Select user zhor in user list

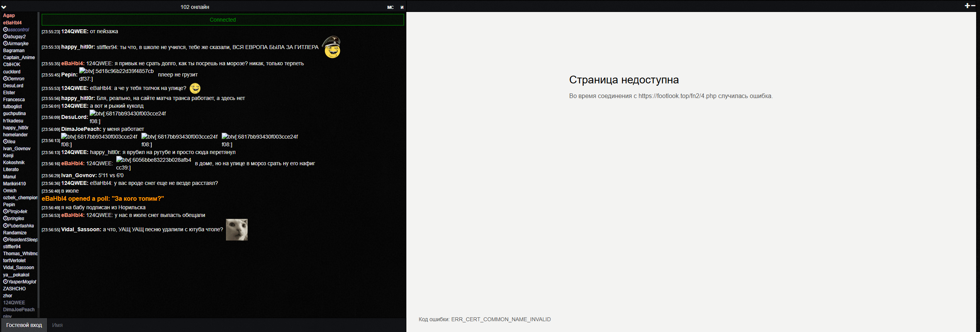click(8, 296)
